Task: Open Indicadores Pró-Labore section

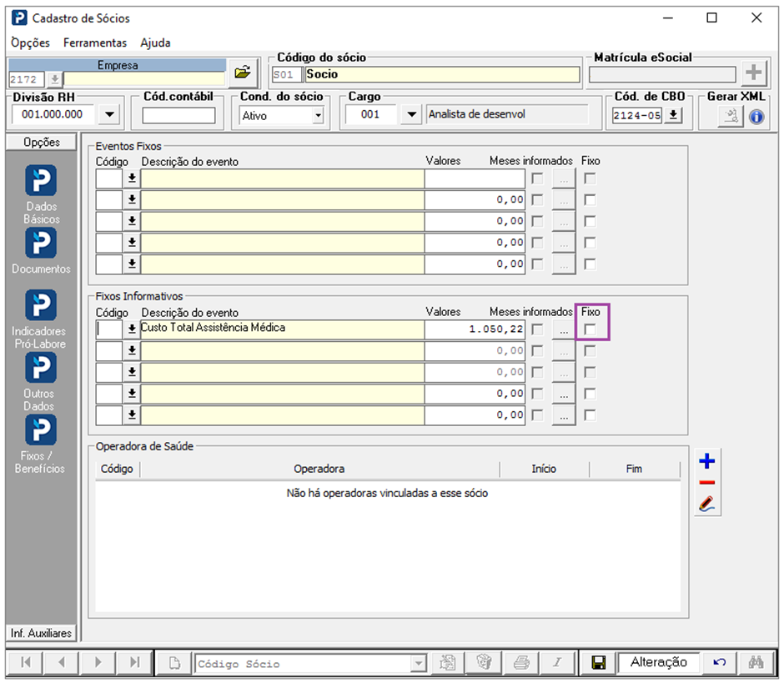Action: pos(39,319)
